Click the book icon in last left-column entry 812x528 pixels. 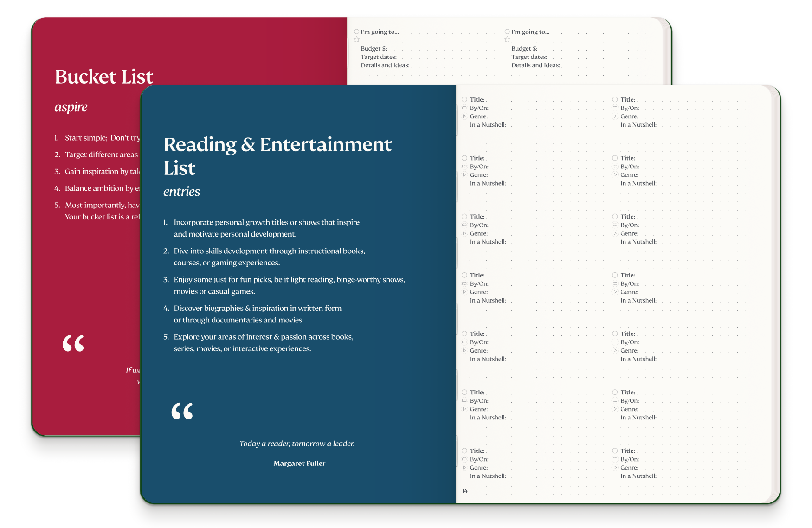coord(464,459)
